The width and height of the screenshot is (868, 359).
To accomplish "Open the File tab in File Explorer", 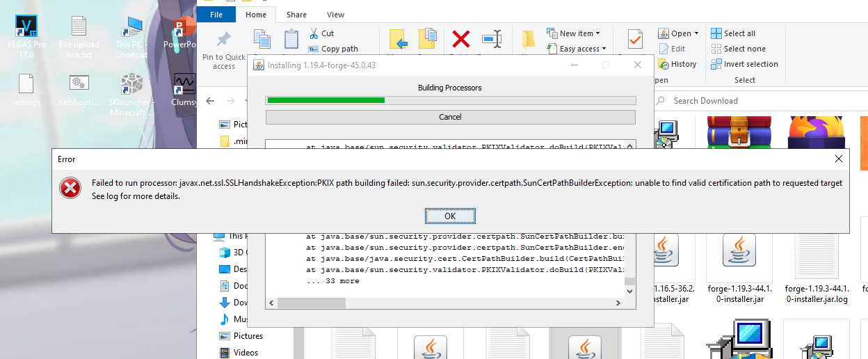I will 216,15.
